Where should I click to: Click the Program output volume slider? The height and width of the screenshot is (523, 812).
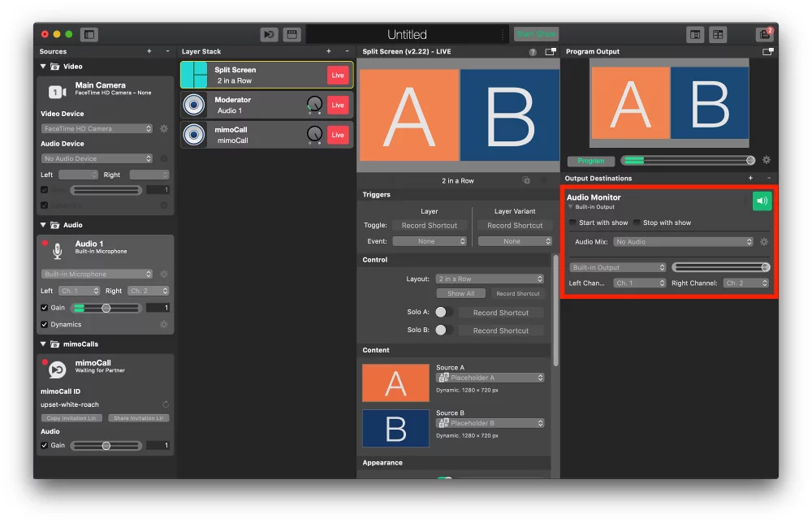click(x=689, y=160)
